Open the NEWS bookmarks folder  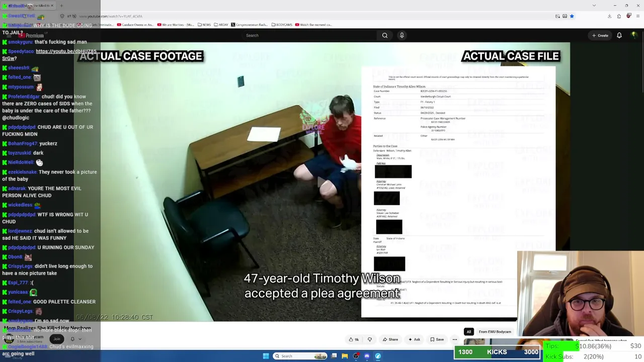point(204,25)
